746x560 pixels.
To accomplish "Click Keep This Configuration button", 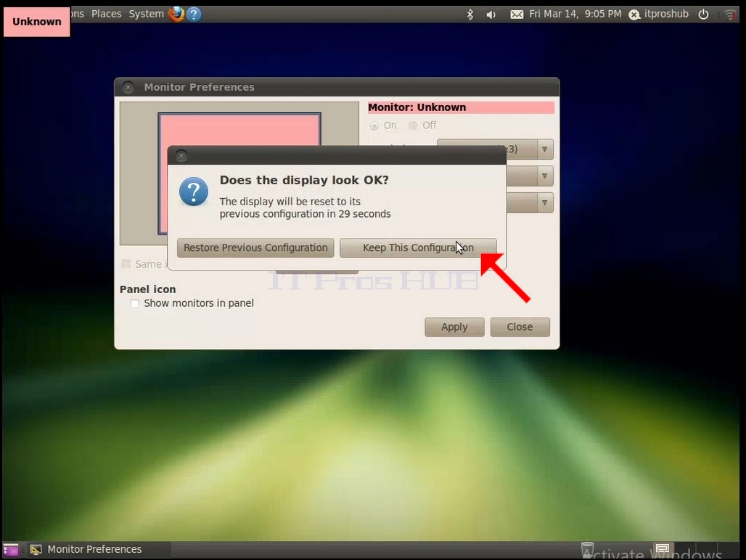I will [418, 247].
